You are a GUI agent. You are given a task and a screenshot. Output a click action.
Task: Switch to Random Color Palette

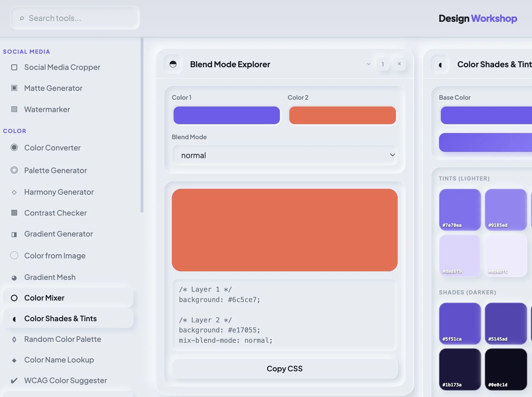pyautogui.click(x=63, y=339)
